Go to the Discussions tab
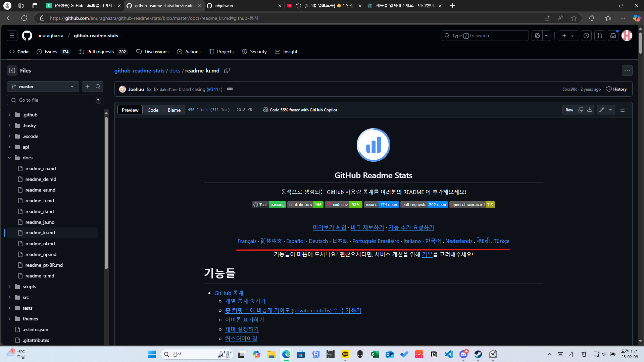 (152, 52)
